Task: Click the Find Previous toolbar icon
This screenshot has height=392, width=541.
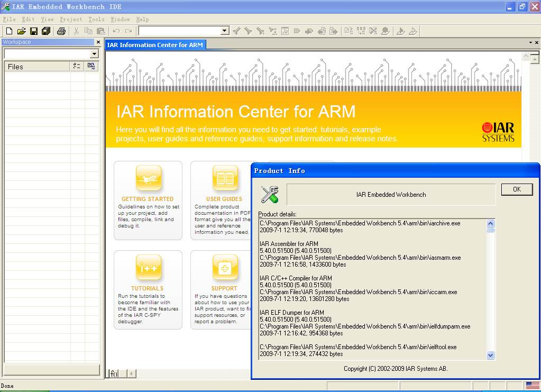Action: click(236, 31)
